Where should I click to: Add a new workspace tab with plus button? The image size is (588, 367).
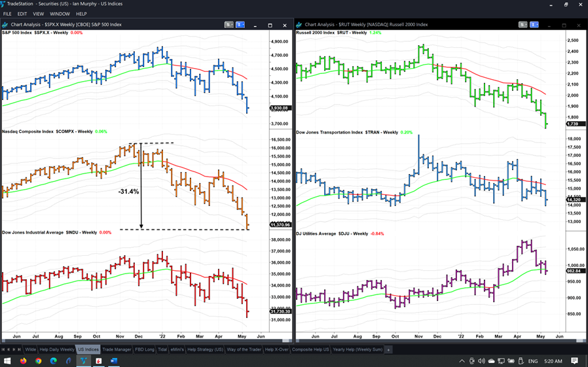[x=388, y=350]
